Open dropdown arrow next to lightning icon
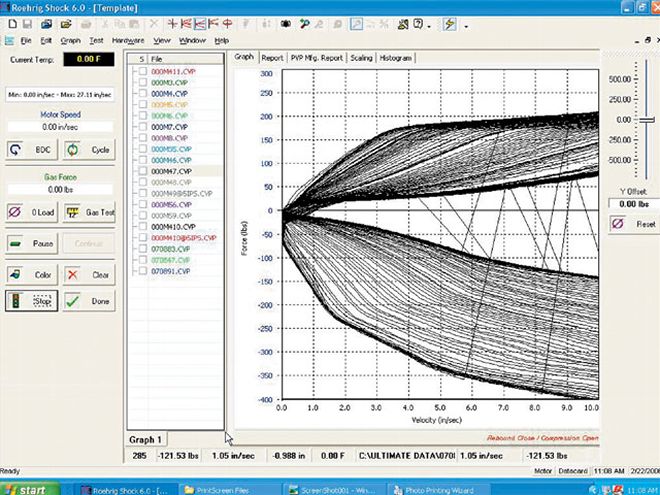The width and height of the screenshot is (660, 495). tap(466, 26)
